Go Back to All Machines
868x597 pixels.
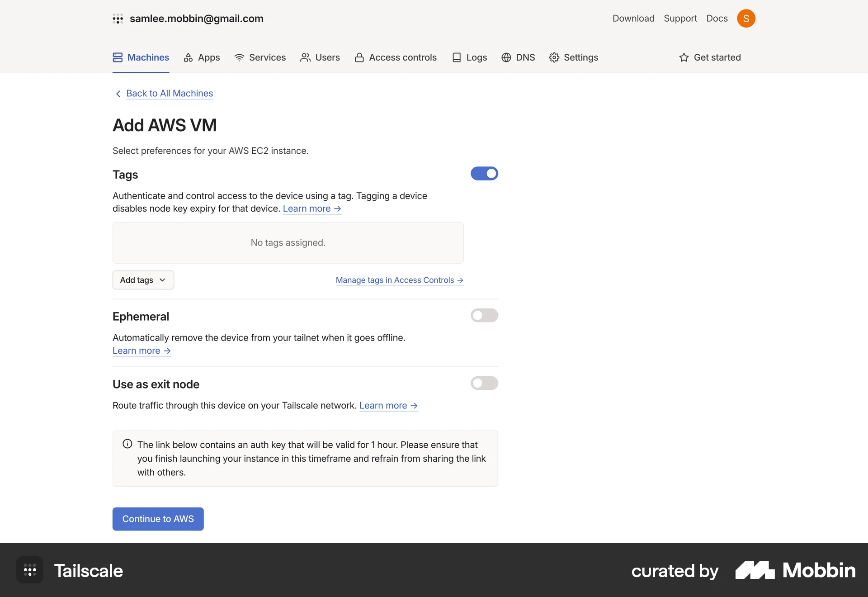pyautogui.click(x=170, y=94)
